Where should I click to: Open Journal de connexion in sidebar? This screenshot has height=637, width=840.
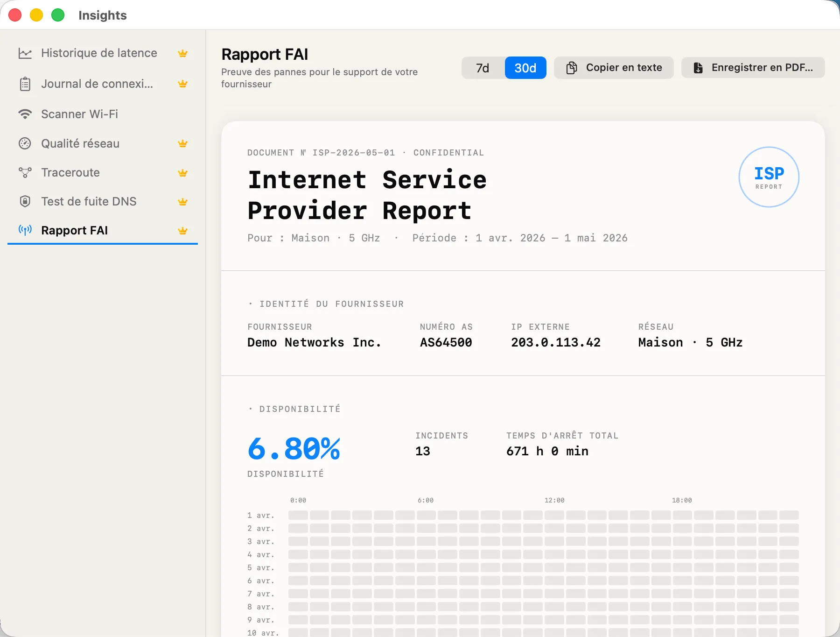pos(103,84)
